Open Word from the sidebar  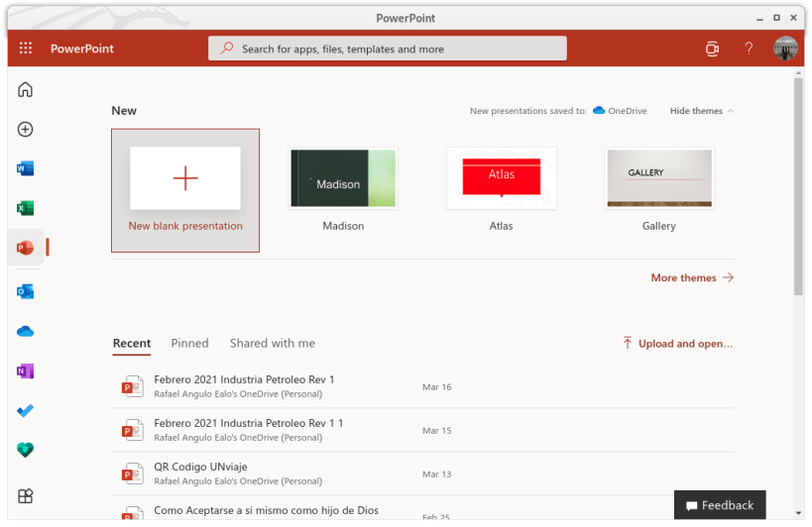[25, 168]
